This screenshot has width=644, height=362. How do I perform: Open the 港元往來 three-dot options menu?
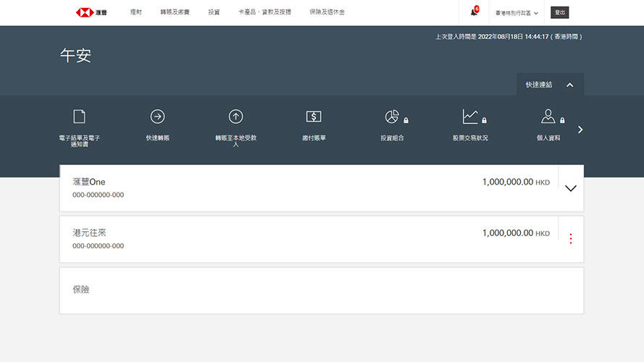click(571, 239)
